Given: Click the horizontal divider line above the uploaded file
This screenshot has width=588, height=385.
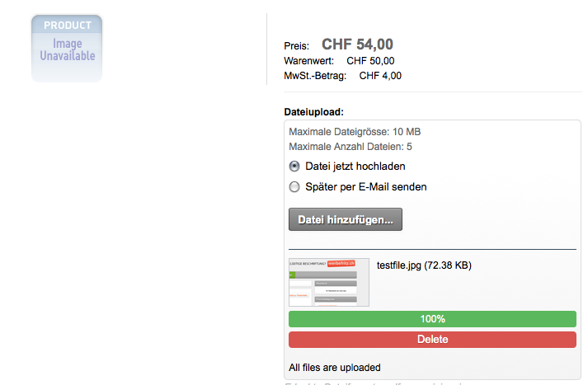Looking at the screenshot, I should tap(432, 248).
